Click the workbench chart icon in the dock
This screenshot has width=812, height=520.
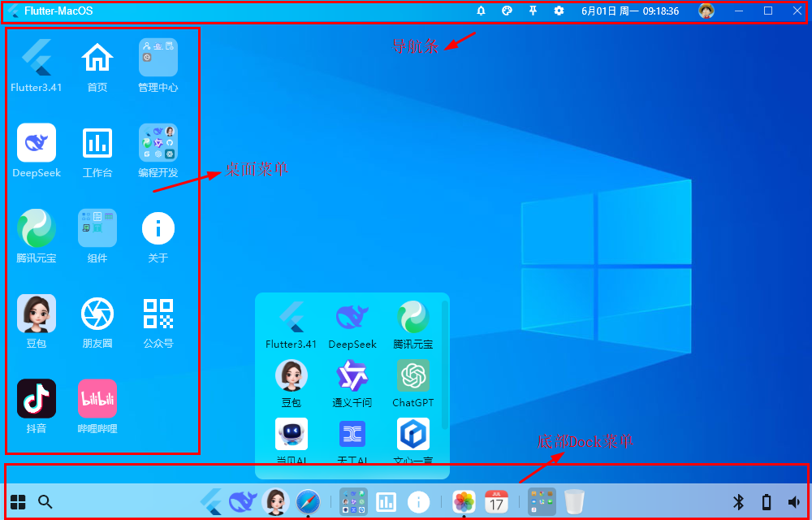tap(387, 501)
